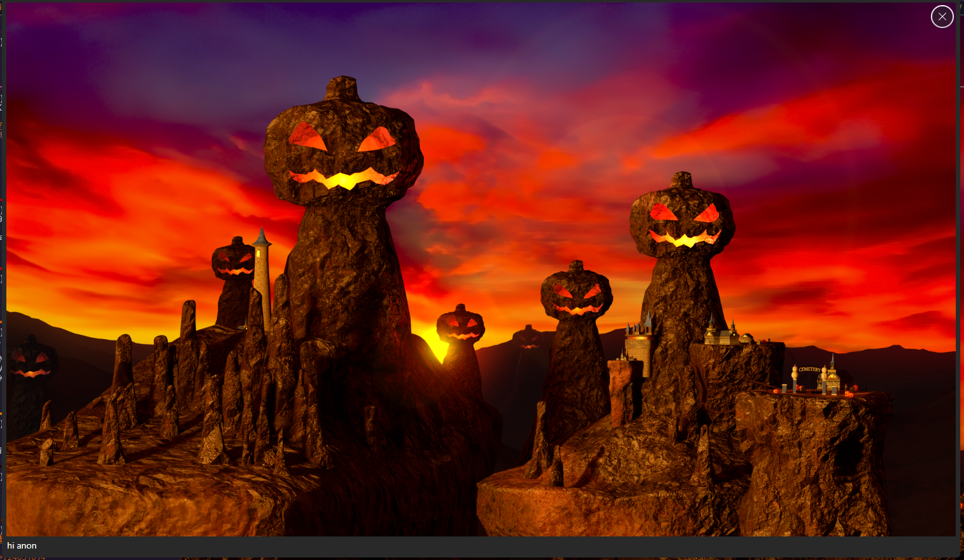This screenshot has width=964, height=560.
Task: Select the "hi anon" caption text
Action: [x=22, y=545]
